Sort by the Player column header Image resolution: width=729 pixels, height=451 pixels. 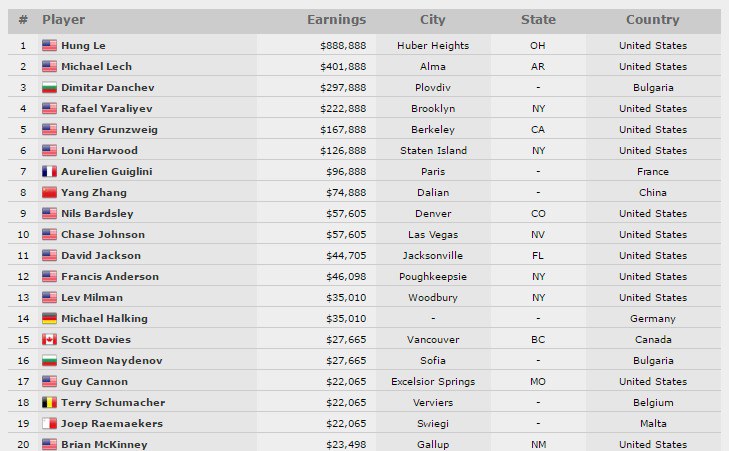pyautogui.click(x=64, y=20)
